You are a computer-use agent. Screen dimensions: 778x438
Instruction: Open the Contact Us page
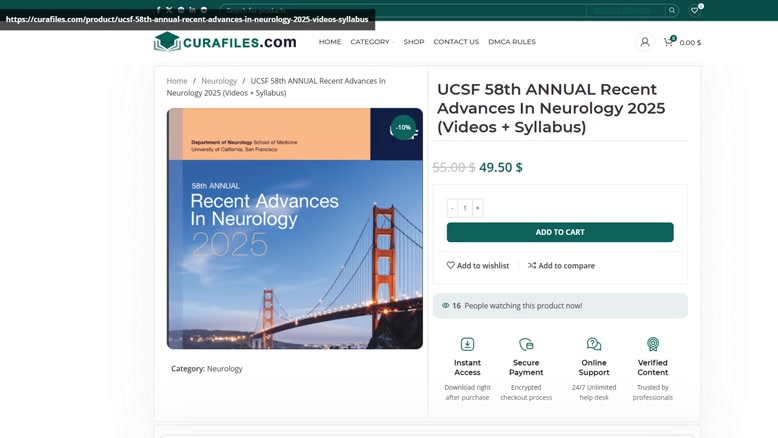coord(456,42)
